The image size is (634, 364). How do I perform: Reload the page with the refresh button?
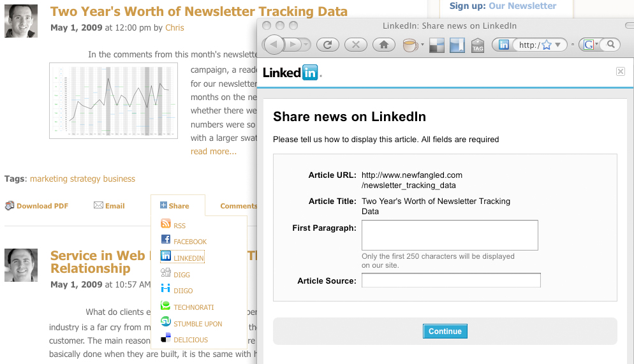(x=327, y=45)
